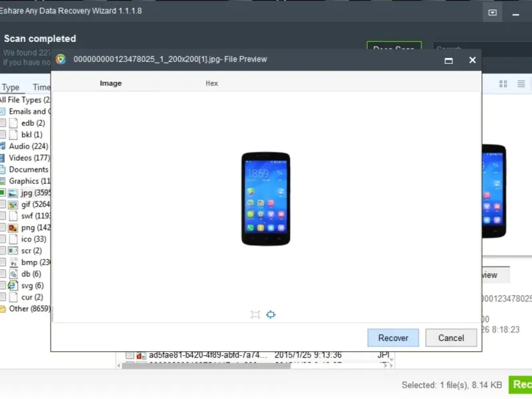
Task: Tick the bkl (1) checkbox
Action: coord(3,134)
